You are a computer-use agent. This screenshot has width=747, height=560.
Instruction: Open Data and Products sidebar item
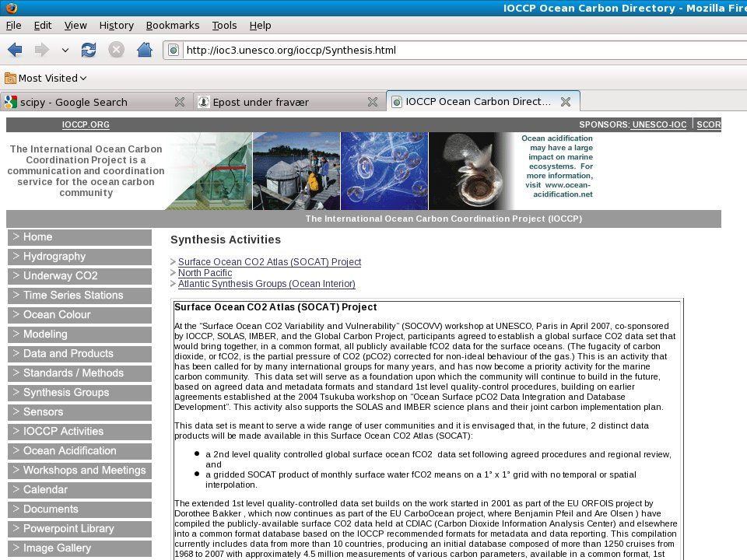pos(79,354)
